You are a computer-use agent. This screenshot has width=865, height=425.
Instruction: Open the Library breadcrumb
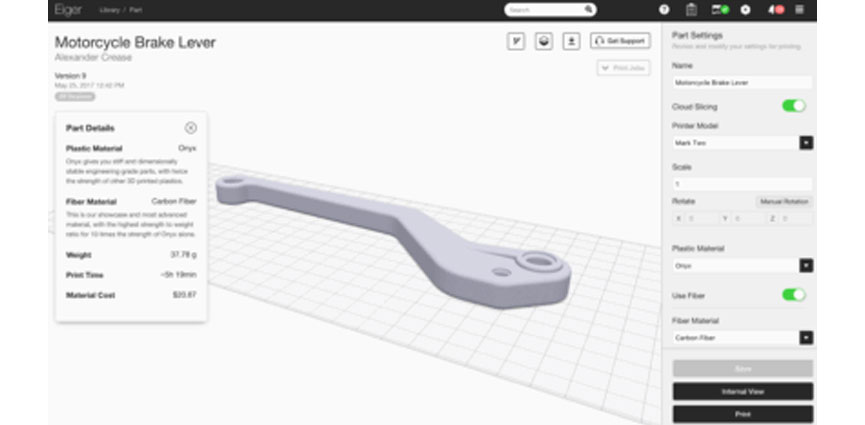click(110, 10)
